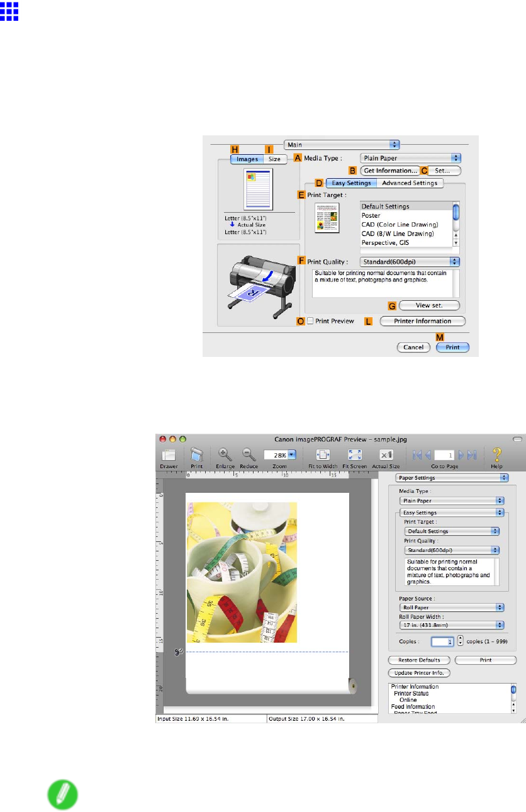Increment copies using the stepper arrows
The height and width of the screenshot is (812, 526).
(459, 638)
